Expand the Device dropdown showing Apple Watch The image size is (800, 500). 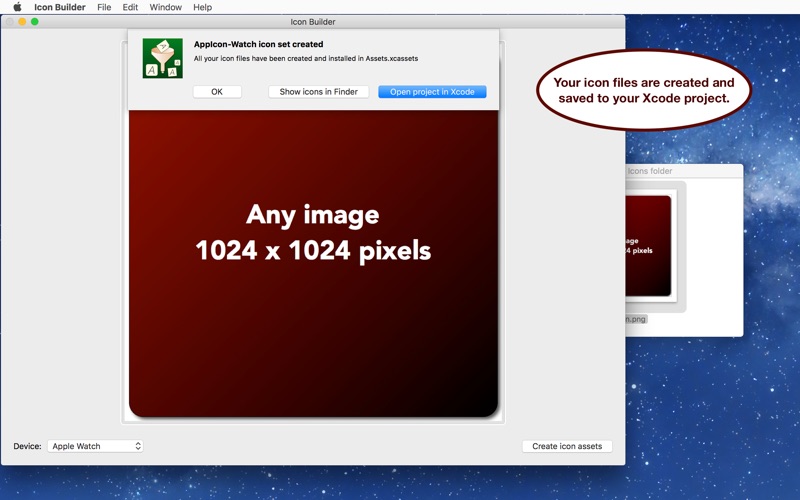pyautogui.click(x=95, y=446)
